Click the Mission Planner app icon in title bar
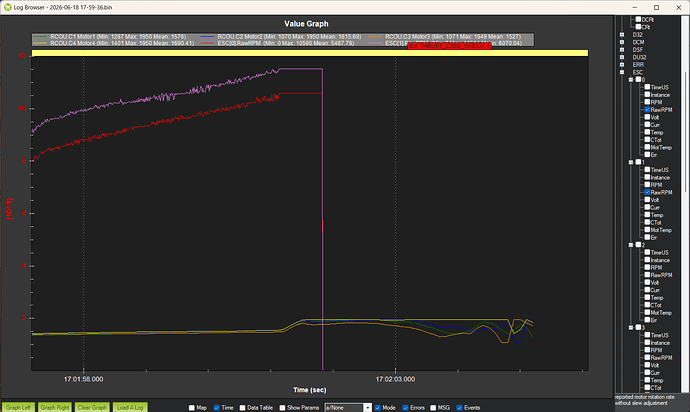Viewport: 690px width, 412px height. pyautogui.click(x=7, y=7)
